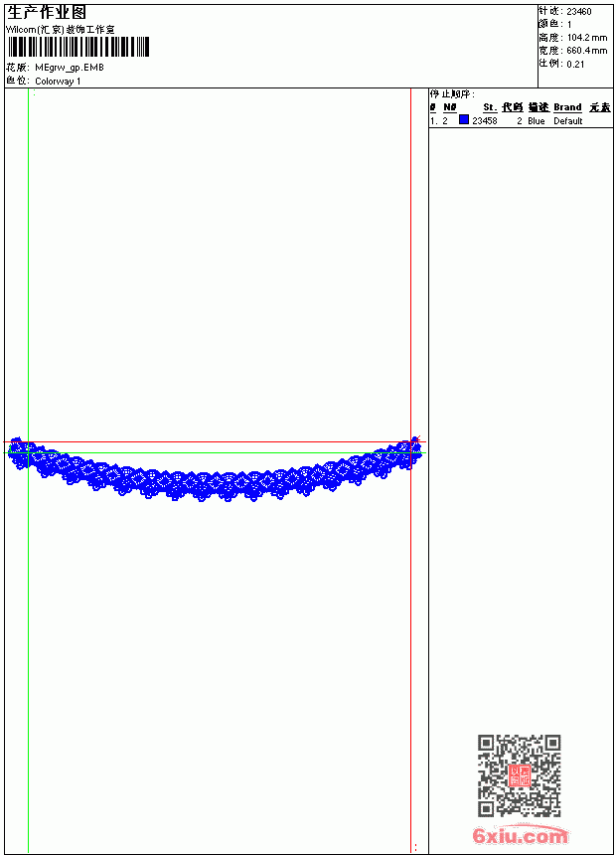The height and width of the screenshot is (855, 616).
Task: Click the QR code at bottom right
Action: click(x=519, y=774)
